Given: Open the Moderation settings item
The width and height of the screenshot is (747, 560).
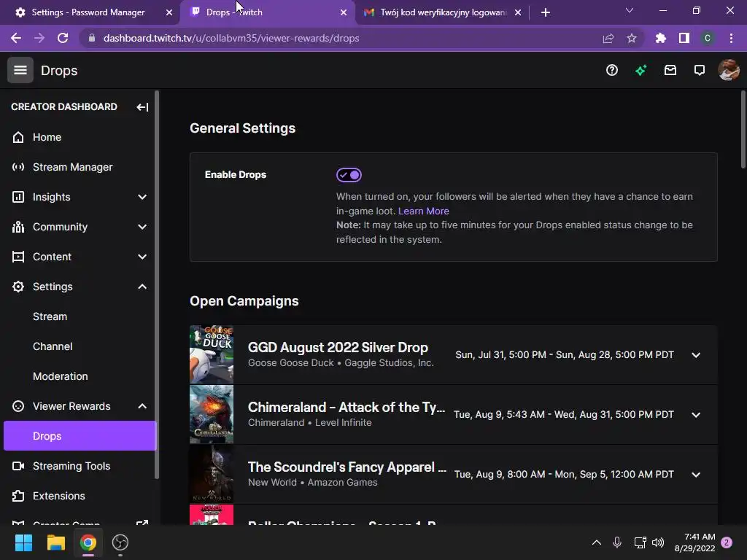Looking at the screenshot, I should pyautogui.click(x=60, y=376).
